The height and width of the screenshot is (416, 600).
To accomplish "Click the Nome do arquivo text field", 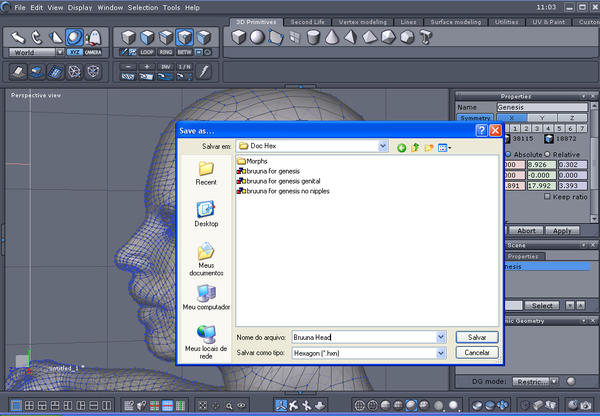I will point(364,337).
